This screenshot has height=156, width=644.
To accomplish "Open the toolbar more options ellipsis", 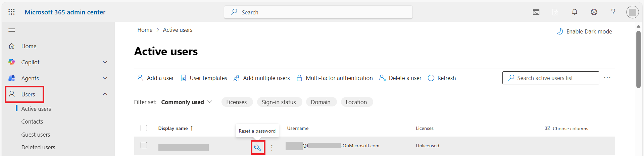I will pyautogui.click(x=607, y=78).
